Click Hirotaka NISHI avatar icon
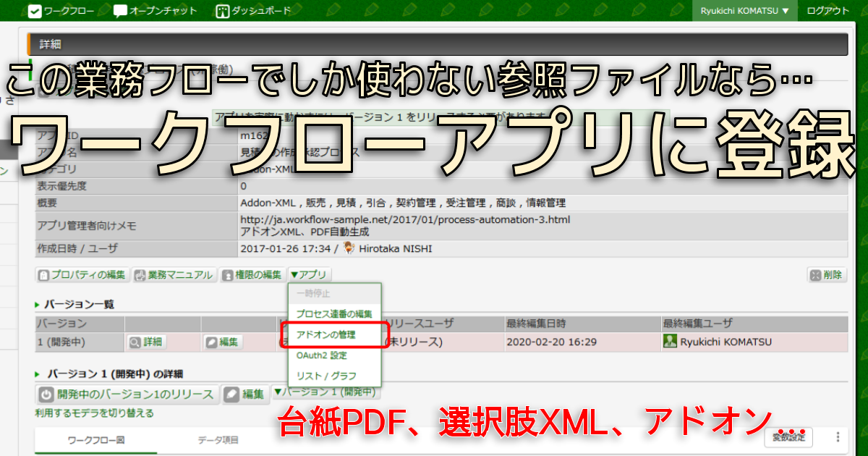 (x=349, y=249)
